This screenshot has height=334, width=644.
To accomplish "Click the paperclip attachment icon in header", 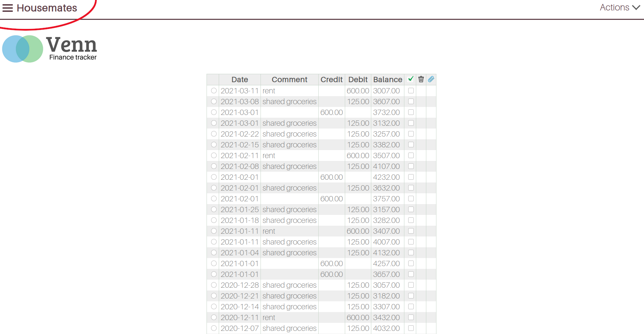I will tap(431, 79).
